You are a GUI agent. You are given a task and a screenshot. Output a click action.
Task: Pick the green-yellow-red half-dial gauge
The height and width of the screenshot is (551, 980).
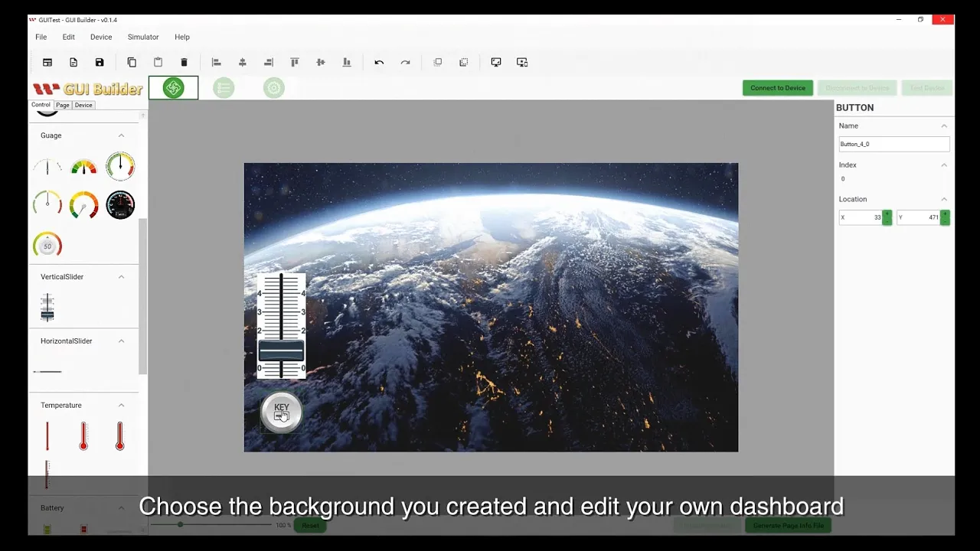click(x=83, y=168)
